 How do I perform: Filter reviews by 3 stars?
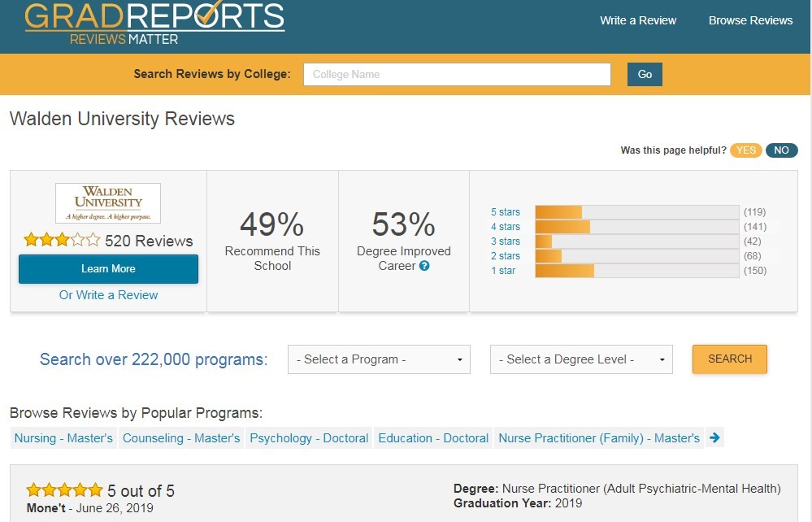coord(506,241)
